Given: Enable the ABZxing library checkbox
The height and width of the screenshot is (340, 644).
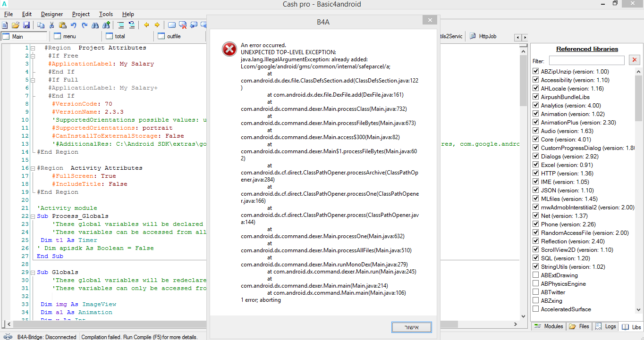Looking at the screenshot, I should 536,300.
